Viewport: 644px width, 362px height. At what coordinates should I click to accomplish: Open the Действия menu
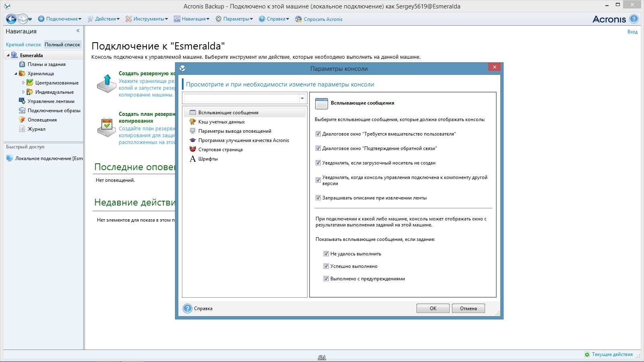pos(103,19)
